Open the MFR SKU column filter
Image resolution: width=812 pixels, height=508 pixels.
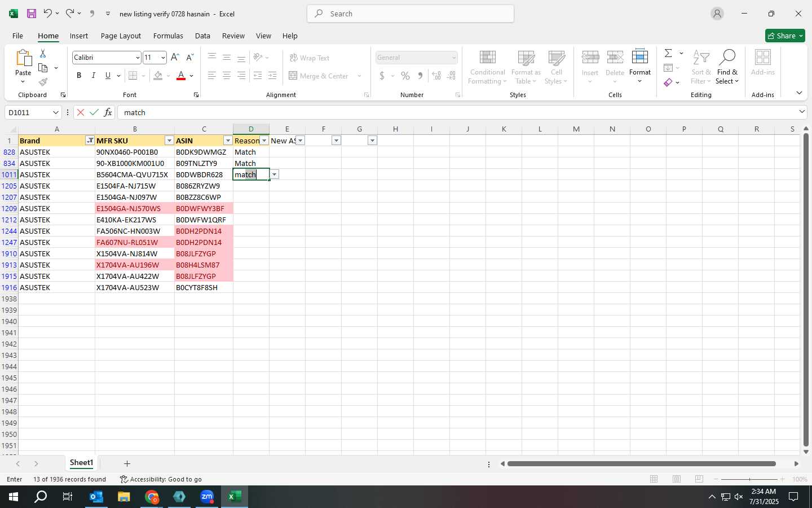click(169, 141)
